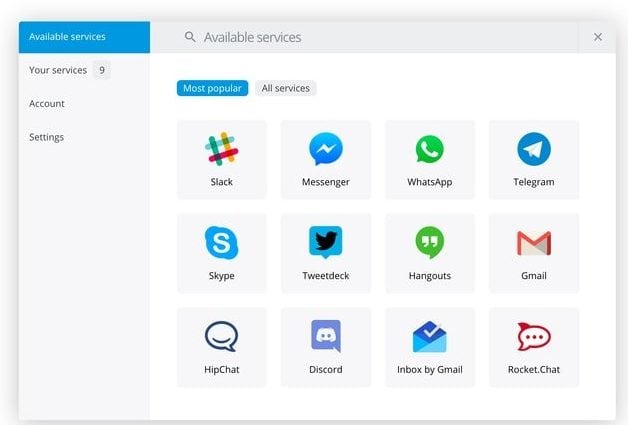Add the Telegram service
The image size is (628, 425).
point(534,159)
